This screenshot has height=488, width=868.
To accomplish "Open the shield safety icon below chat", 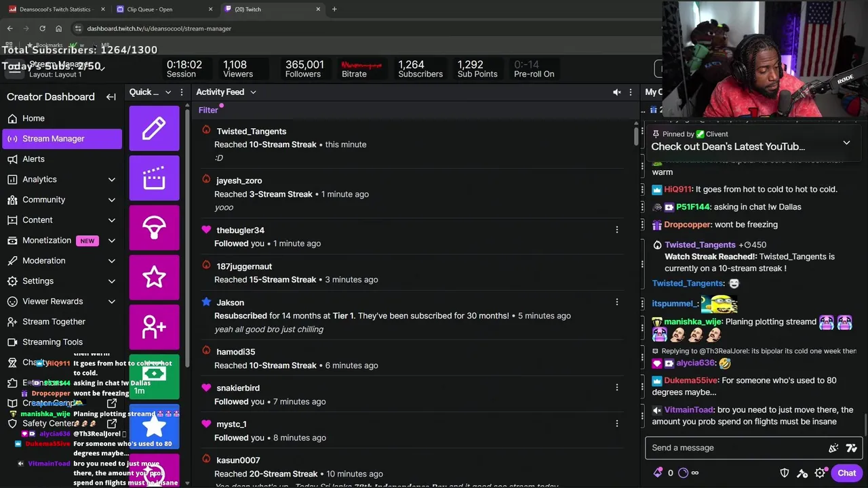I will point(785,473).
